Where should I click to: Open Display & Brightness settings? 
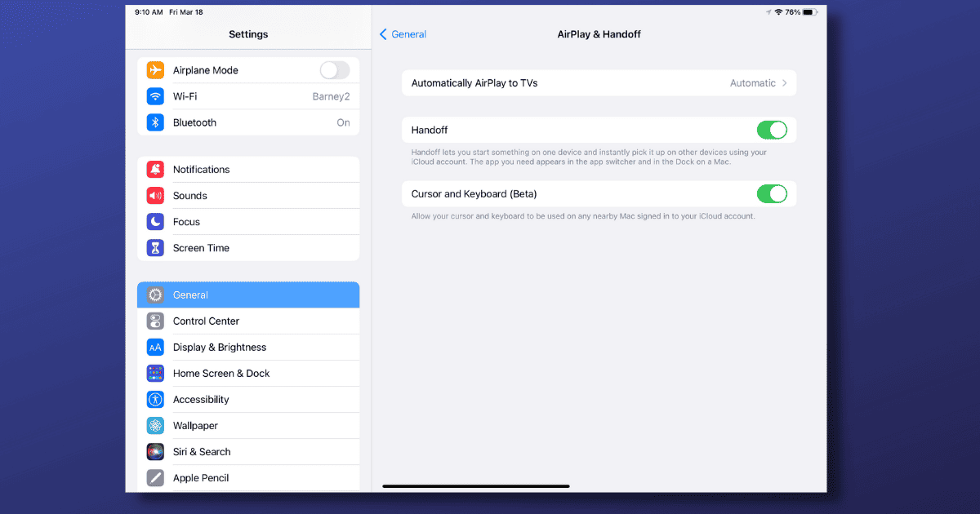click(x=248, y=348)
